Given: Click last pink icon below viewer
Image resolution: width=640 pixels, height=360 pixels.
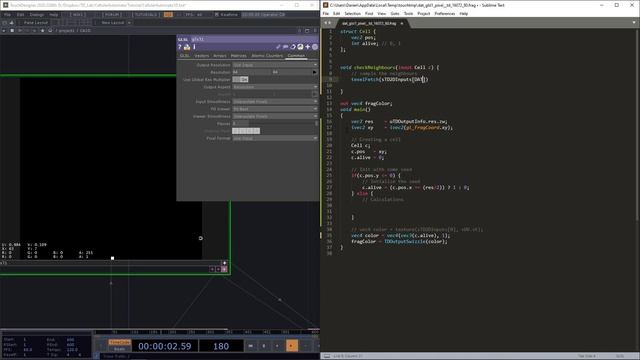Looking at the screenshot, I should point(224,269).
